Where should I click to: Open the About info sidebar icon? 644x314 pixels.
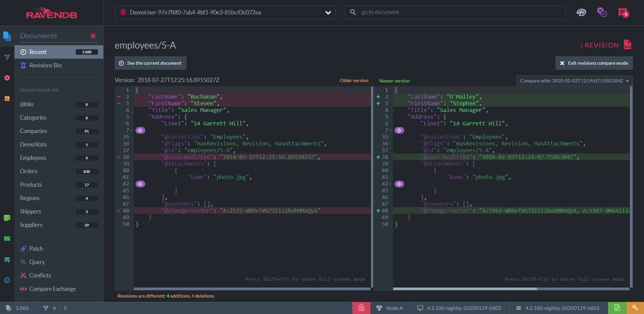pyautogui.click(x=7, y=280)
